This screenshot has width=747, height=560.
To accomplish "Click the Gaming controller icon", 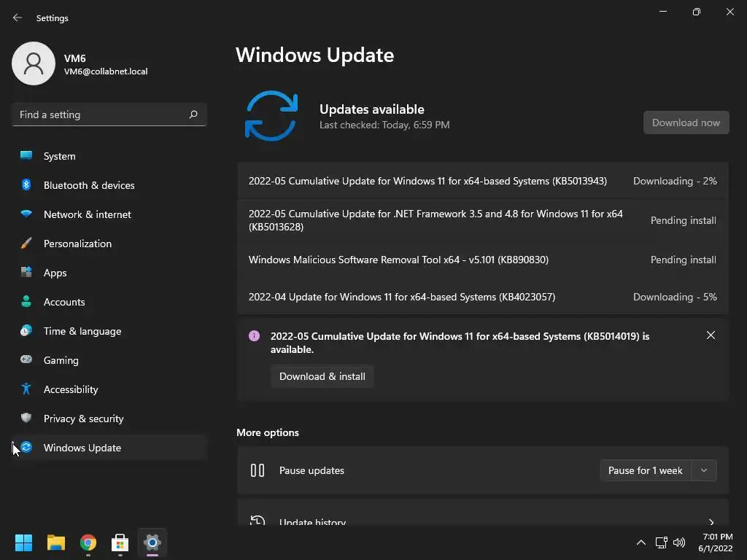I will 26,359.
